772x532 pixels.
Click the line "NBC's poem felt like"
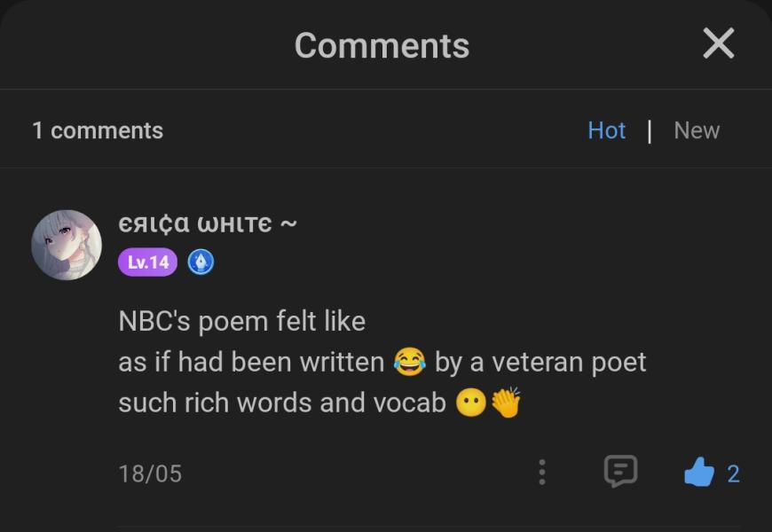(x=241, y=320)
